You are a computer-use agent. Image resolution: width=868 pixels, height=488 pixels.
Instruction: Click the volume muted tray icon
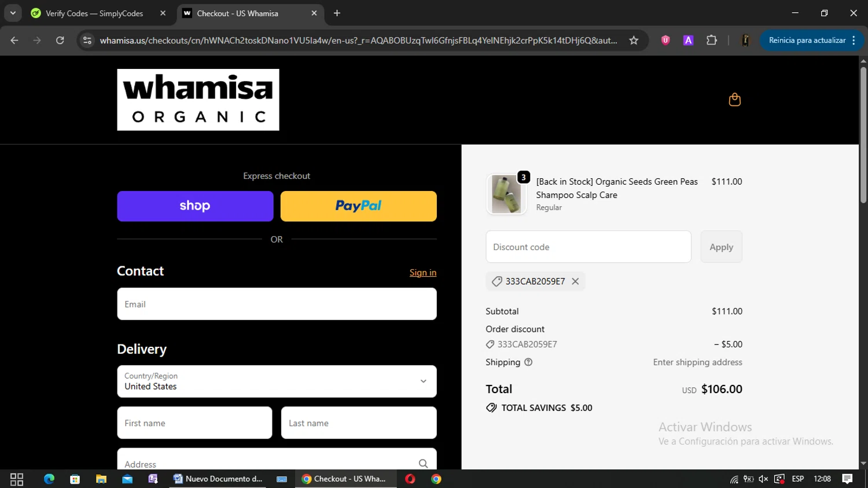pos(763,479)
